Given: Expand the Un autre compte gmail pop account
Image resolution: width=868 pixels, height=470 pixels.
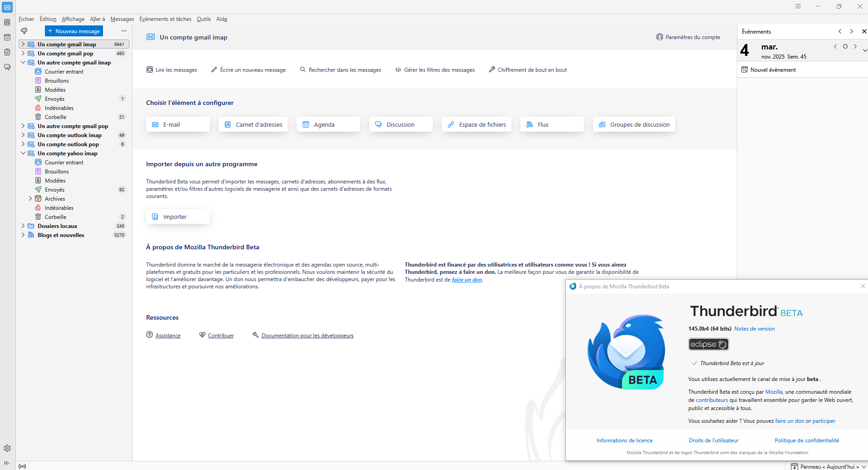Looking at the screenshot, I should 23,126.
